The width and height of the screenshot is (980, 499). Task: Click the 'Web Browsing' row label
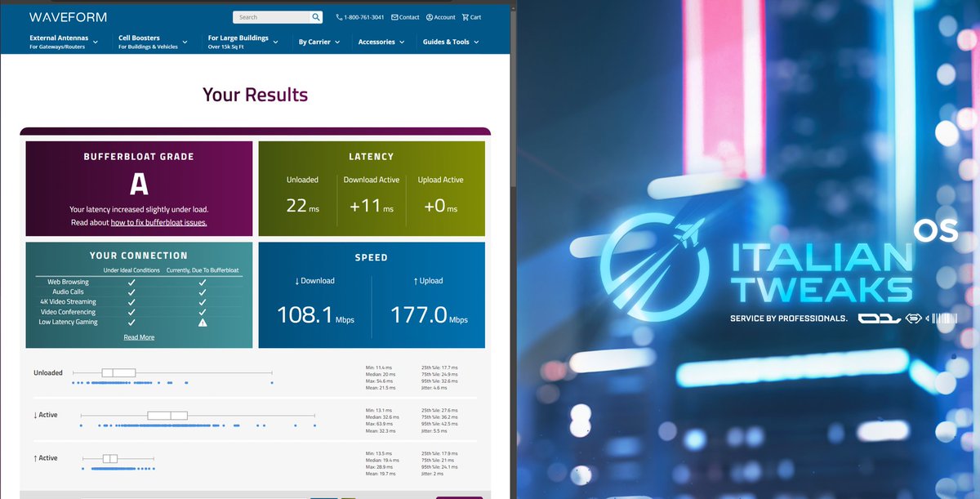[69, 282]
